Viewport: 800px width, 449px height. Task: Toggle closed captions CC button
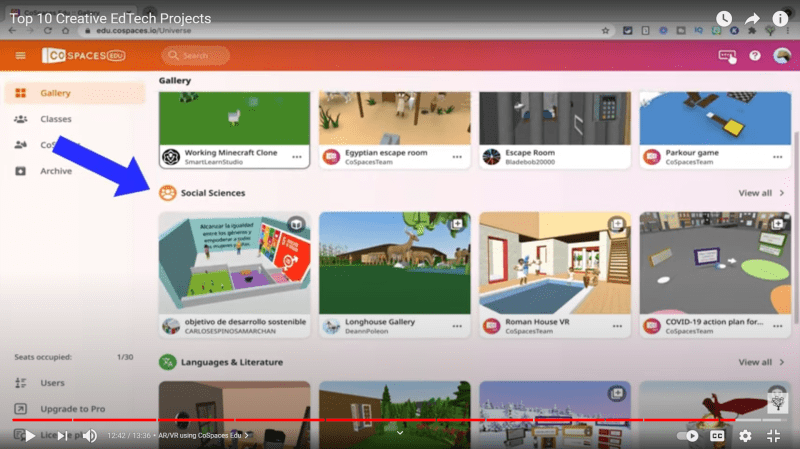point(717,436)
